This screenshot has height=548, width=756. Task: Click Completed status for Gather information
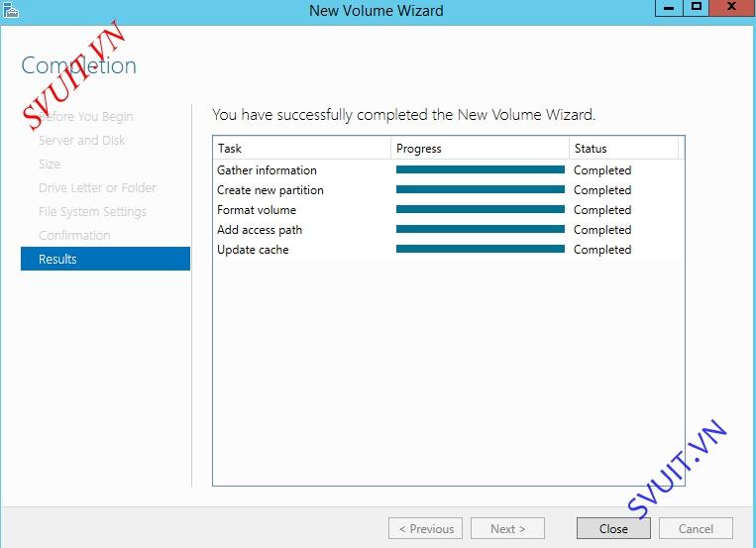[x=602, y=170]
